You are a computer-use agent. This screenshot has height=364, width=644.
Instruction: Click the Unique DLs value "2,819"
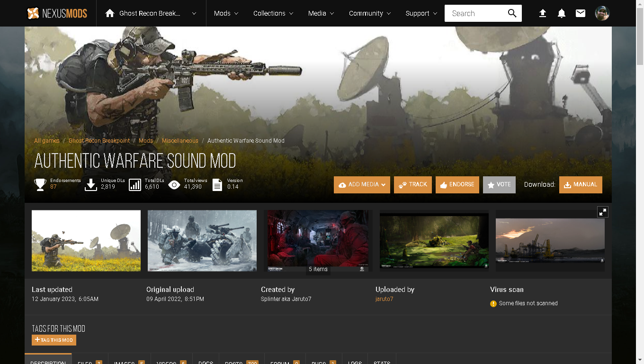[108, 187]
